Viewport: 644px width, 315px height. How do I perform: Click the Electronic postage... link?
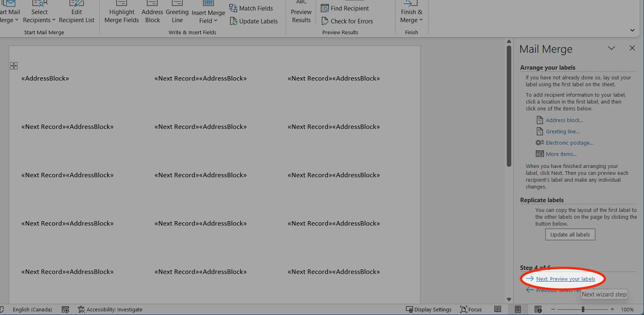coord(569,143)
